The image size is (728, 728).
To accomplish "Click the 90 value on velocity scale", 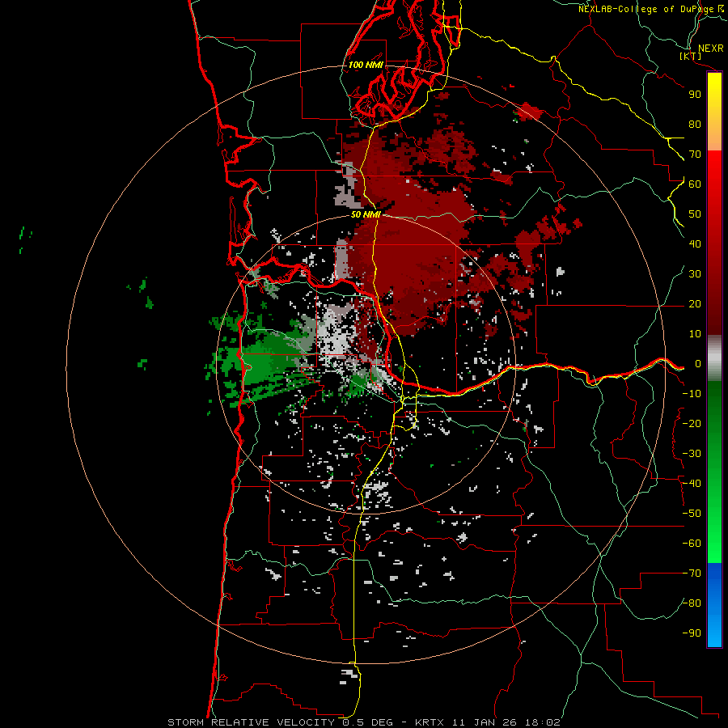I will pos(695,95).
